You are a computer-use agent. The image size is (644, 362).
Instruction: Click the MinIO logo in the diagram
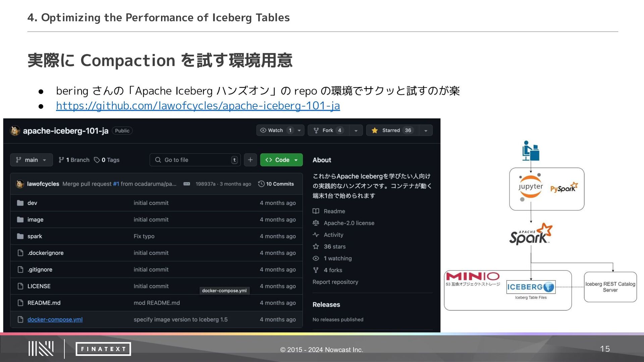473,276
